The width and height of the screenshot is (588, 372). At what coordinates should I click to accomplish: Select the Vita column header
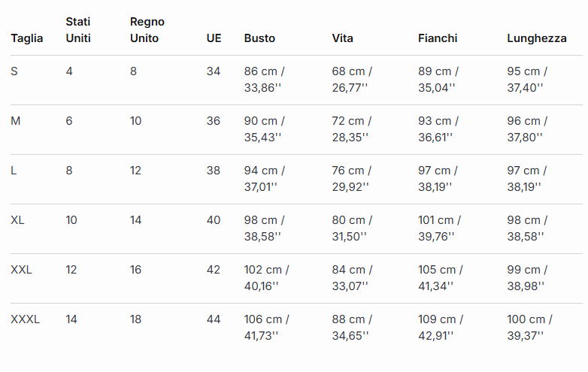[342, 38]
